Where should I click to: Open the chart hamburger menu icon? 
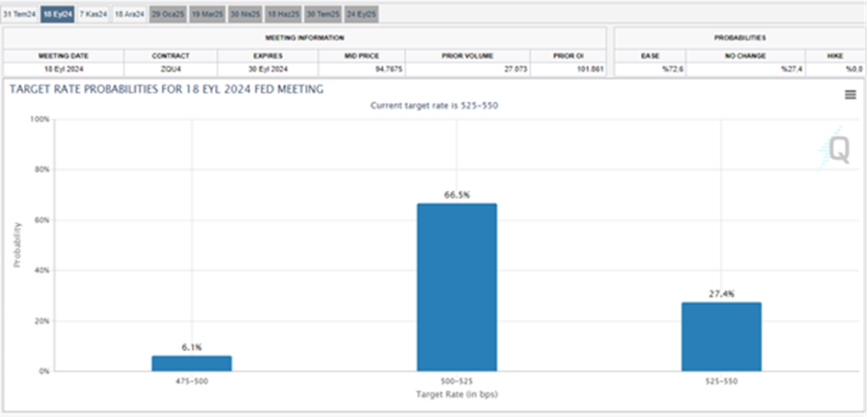(x=850, y=95)
